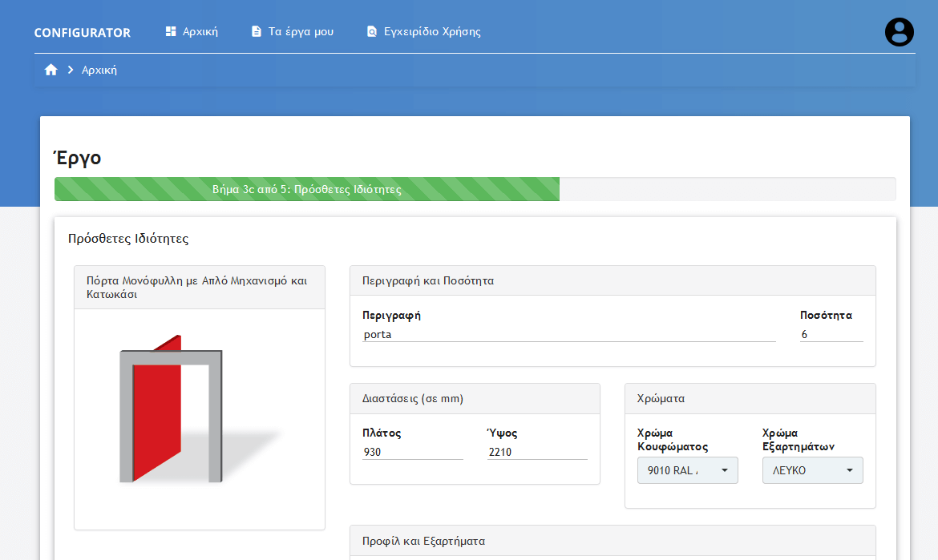Open the Εγχειρίδιο Χρήσης menu item
This screenshot has width=938, height=560.
click(432, 32)
